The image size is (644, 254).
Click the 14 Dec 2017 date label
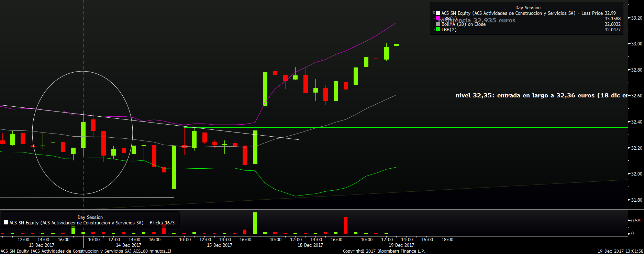(x=129, y=245)
